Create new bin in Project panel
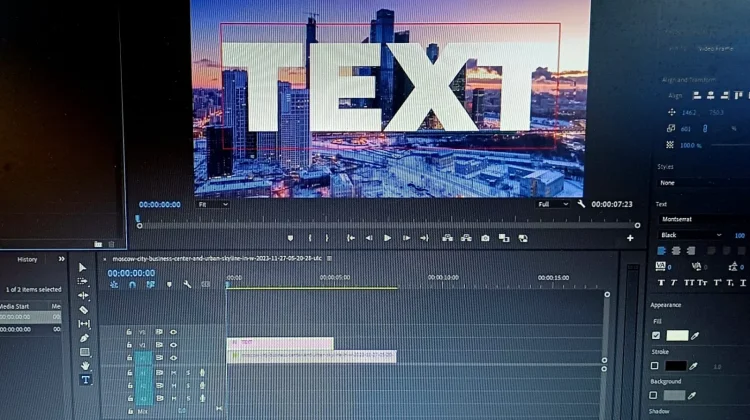Viewport: 750px width, 420px height. 98,244
